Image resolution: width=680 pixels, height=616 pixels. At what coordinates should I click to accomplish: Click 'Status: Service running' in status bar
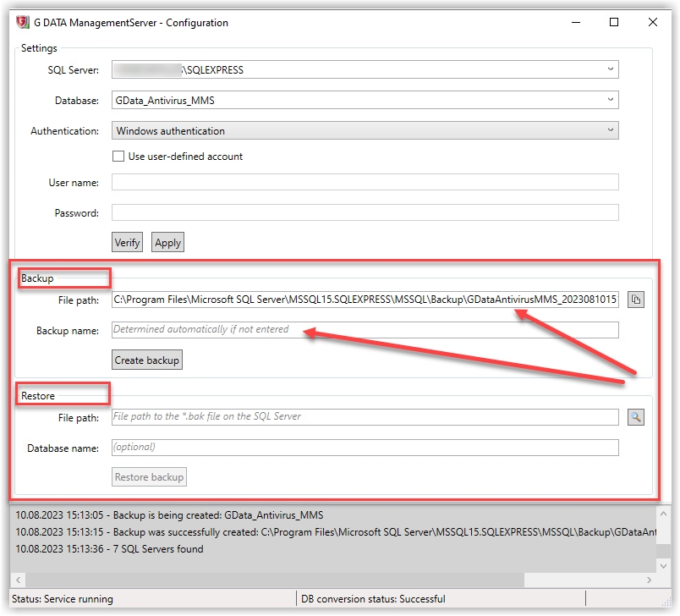click(63, 599)
